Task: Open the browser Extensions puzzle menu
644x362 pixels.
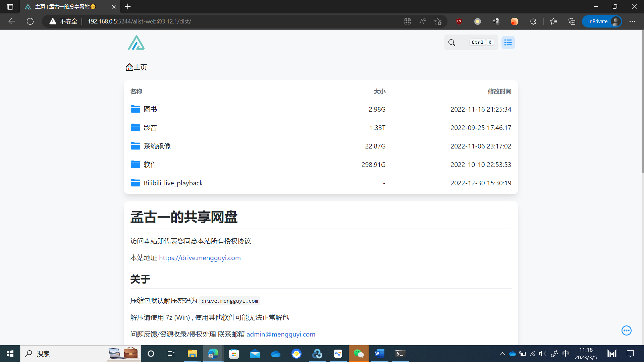Action: pyautogui.click(x=533, y=21)
